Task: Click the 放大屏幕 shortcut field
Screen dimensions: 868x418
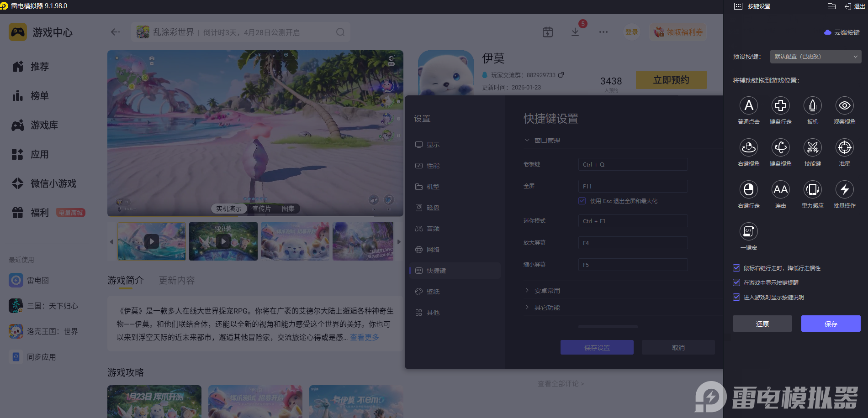Action: tap(633, 243)
